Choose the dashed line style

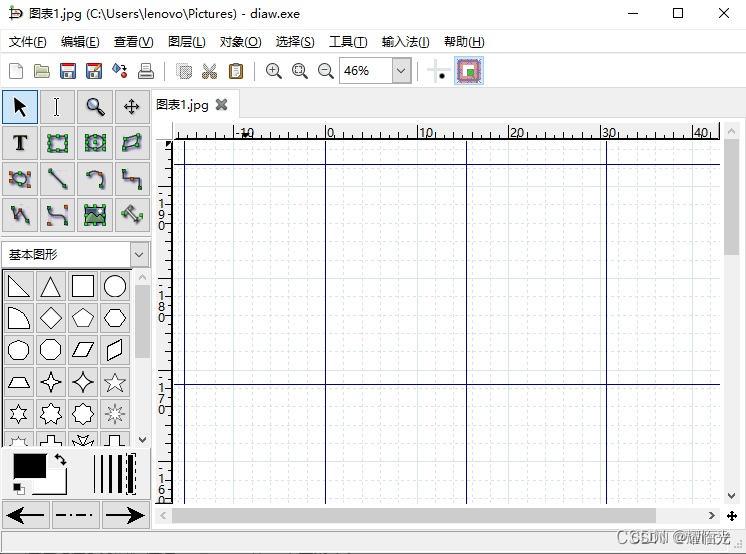tap(76, 515)
